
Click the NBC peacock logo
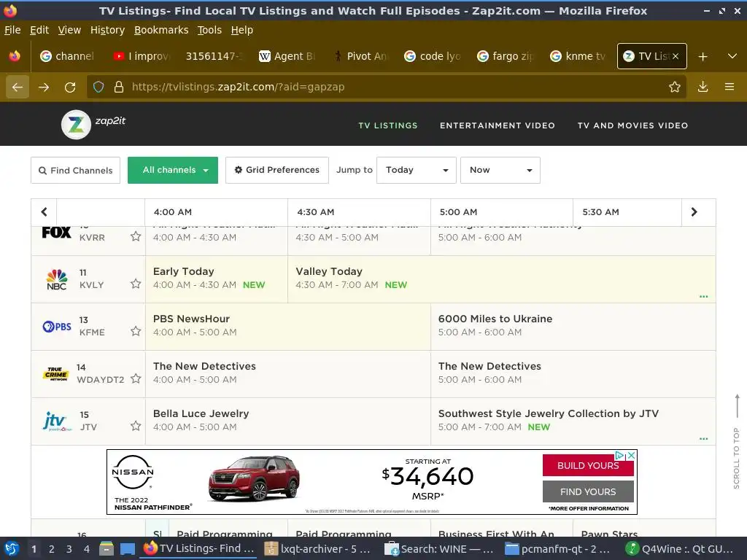click(x=56, y=279)
